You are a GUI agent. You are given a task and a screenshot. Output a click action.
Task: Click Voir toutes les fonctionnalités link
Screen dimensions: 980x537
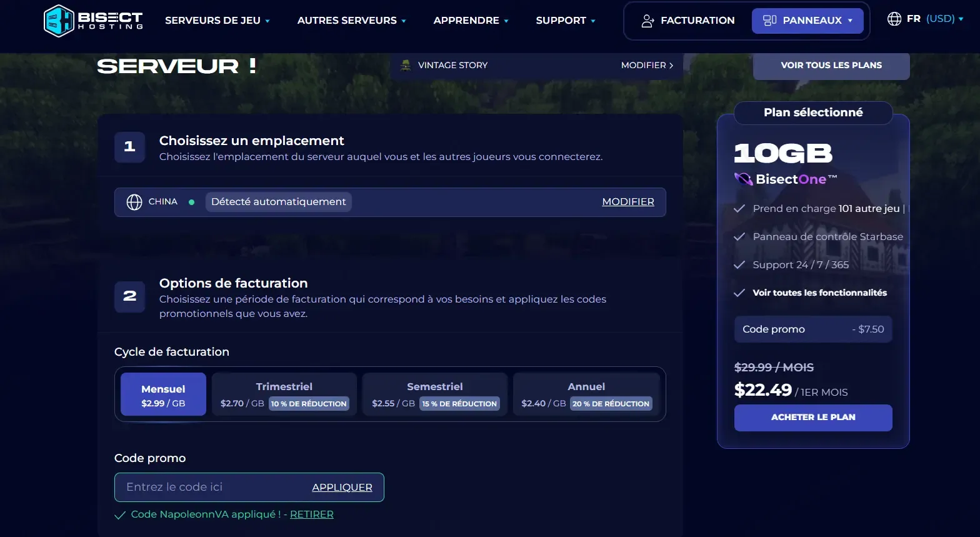point(820,293)
